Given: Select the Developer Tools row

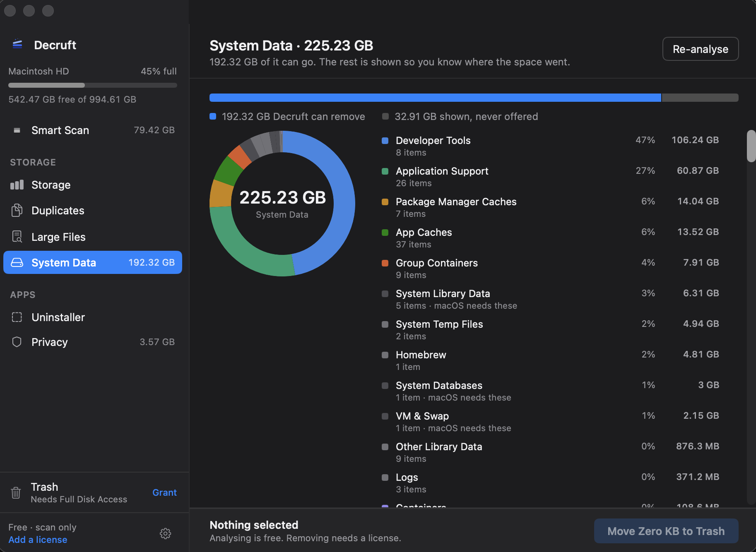Looking at the screenshot, I should tap(550, 146).
